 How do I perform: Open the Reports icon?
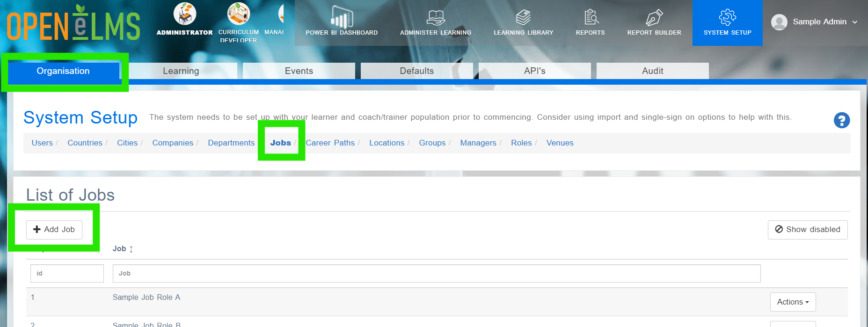591,18
